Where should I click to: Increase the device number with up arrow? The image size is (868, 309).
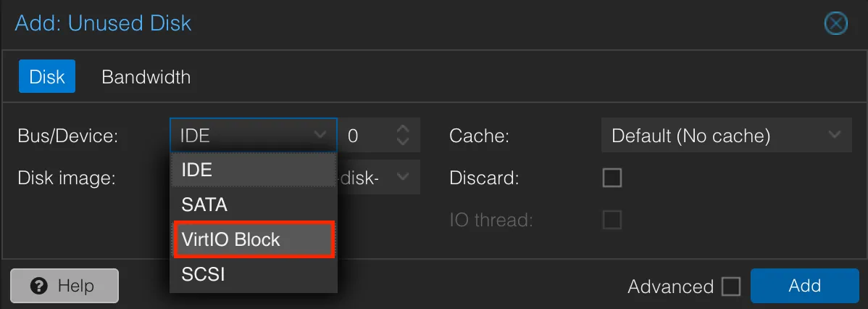404,128
